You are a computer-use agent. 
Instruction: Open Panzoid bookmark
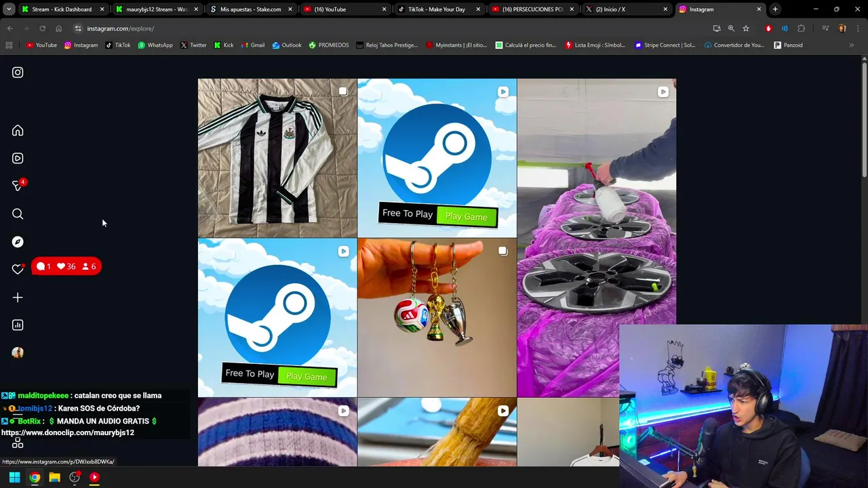[788, 45]
